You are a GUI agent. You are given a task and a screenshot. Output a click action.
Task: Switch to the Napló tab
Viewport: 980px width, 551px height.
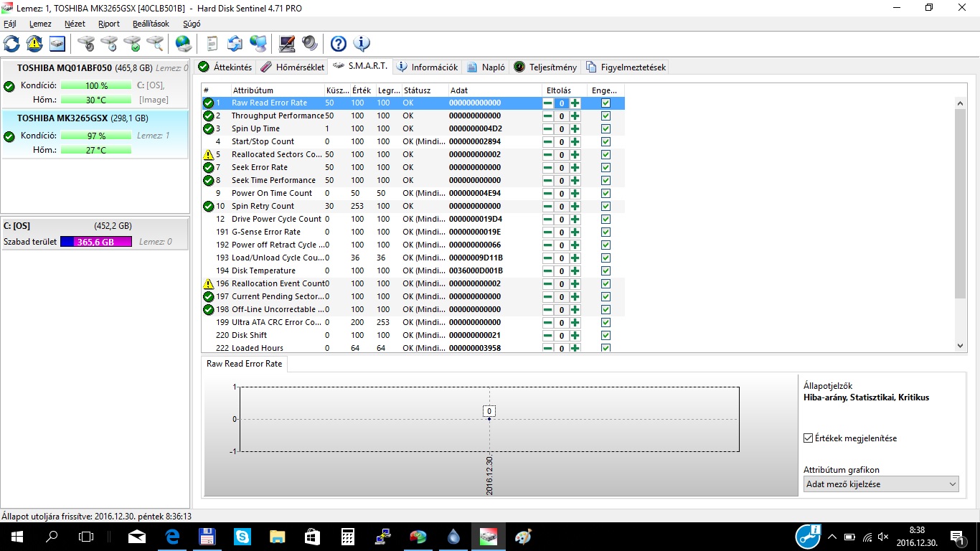pos(486,67)
